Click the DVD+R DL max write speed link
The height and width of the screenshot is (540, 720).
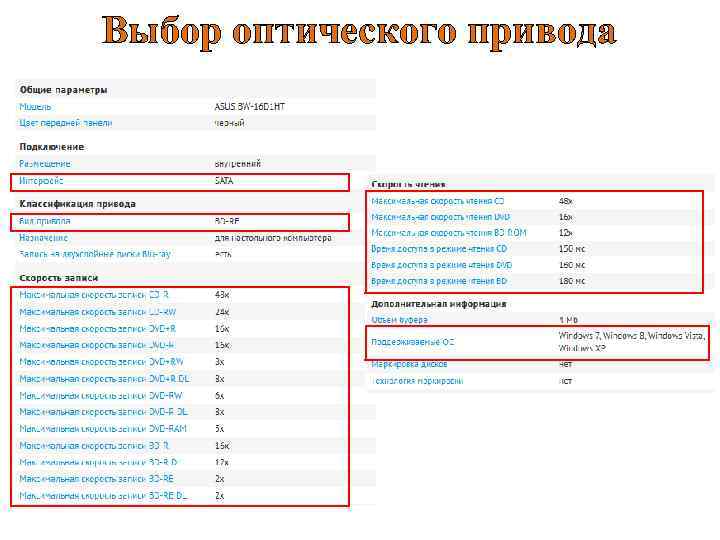[x=104, y=379]
